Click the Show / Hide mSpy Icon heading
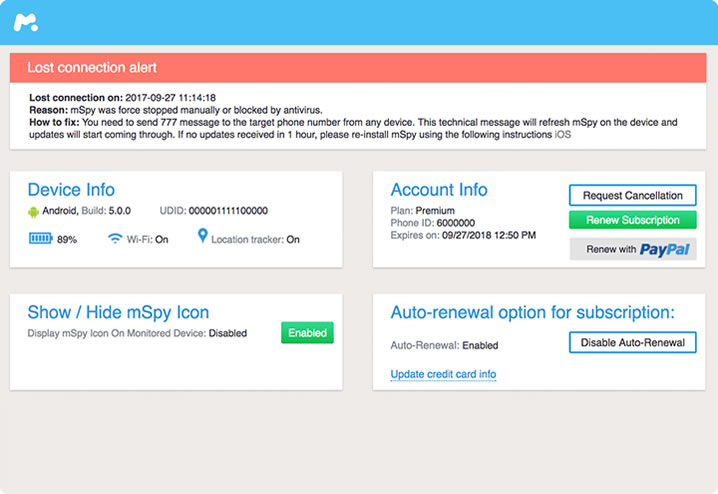 [118, 312]
